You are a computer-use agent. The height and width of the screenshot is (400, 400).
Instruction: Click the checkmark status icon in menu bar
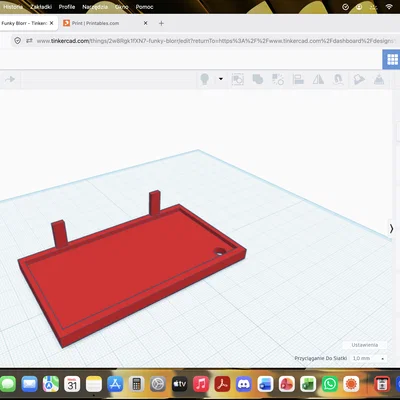click(345, 7)
